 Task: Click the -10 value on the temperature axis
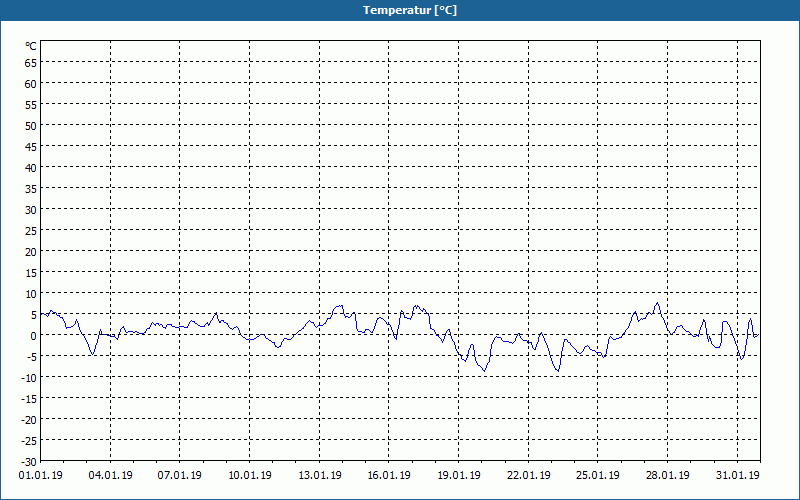[x=29, y=378]
